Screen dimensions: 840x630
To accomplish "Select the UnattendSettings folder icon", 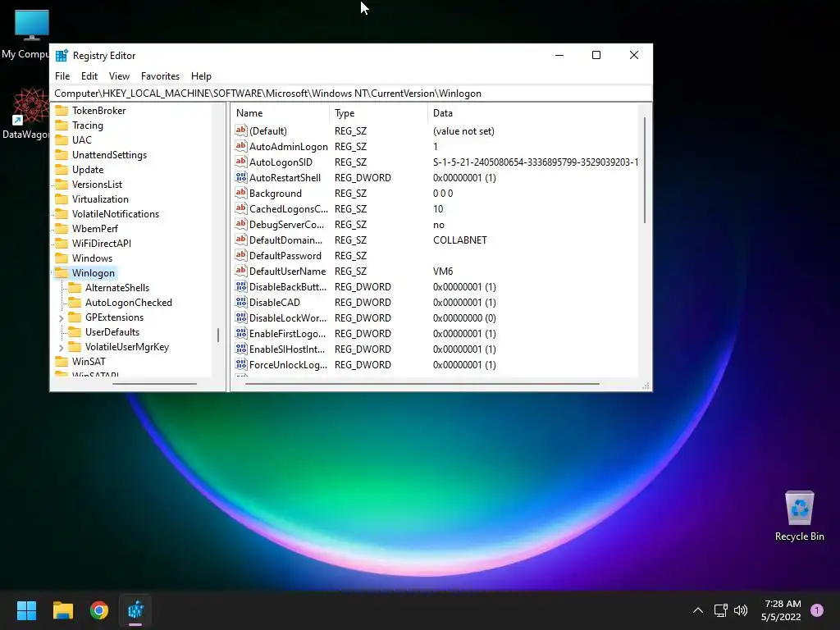I will coord(62,155).
